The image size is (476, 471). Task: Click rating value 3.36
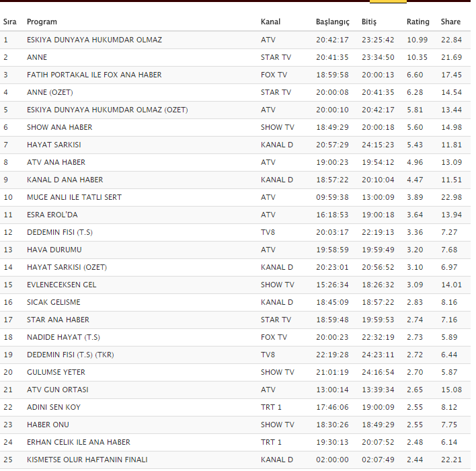coord(415,232)
